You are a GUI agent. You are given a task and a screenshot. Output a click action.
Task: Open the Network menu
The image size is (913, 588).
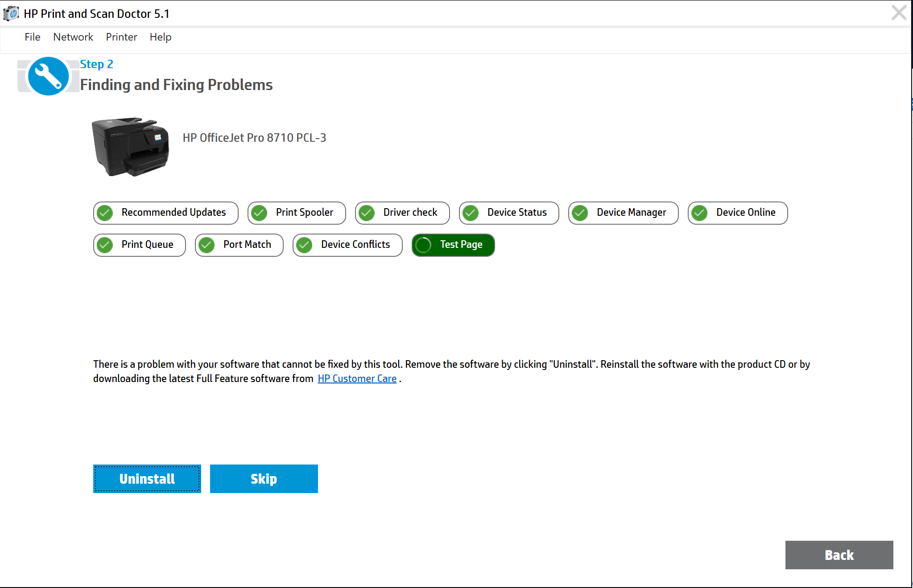[73, 37]
